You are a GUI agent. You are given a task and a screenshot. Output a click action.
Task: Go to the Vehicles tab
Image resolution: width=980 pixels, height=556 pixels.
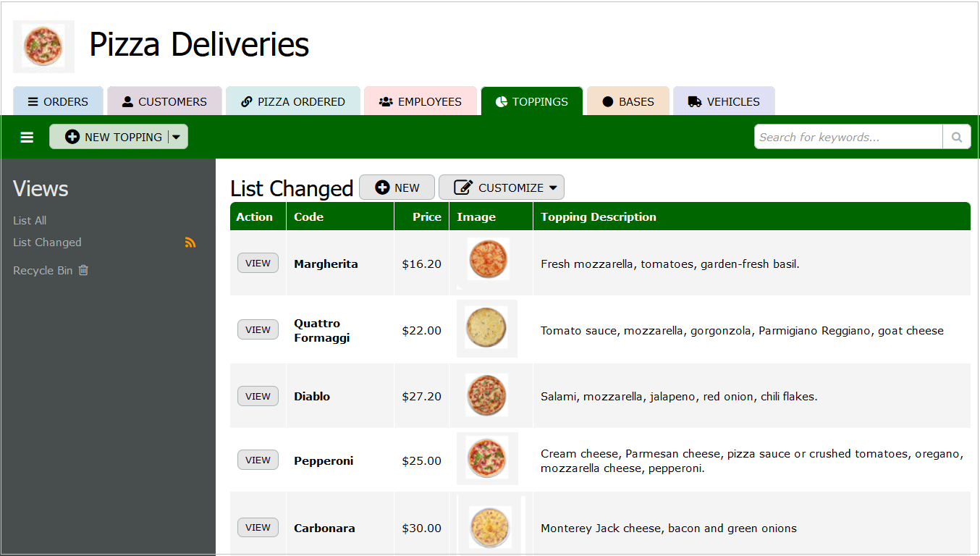click(724, 101)
